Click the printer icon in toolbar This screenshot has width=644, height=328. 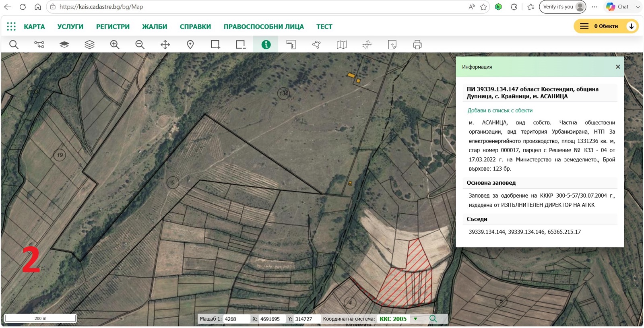(x=417, y=45)
